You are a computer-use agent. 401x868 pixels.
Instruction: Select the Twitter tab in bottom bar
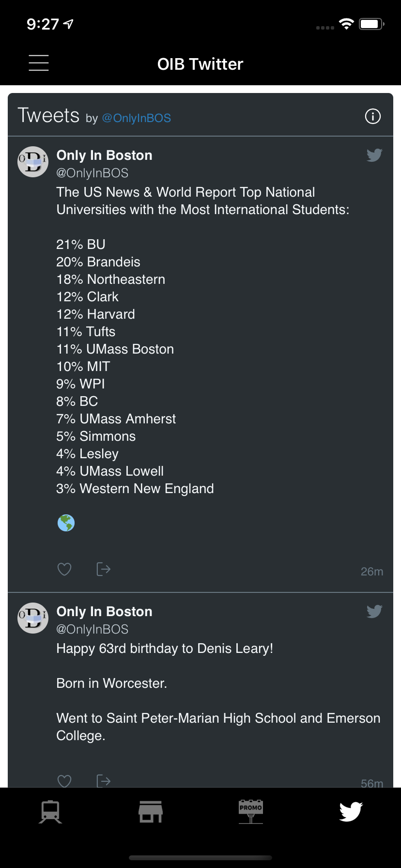pyautogui.click(x=351, y=812)
